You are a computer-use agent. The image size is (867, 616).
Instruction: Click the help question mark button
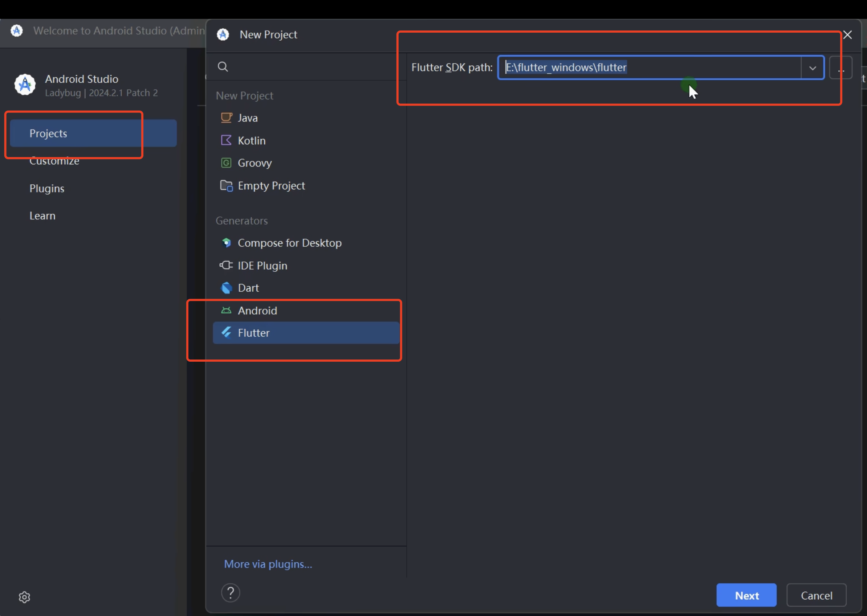click(x=231, y=593)
